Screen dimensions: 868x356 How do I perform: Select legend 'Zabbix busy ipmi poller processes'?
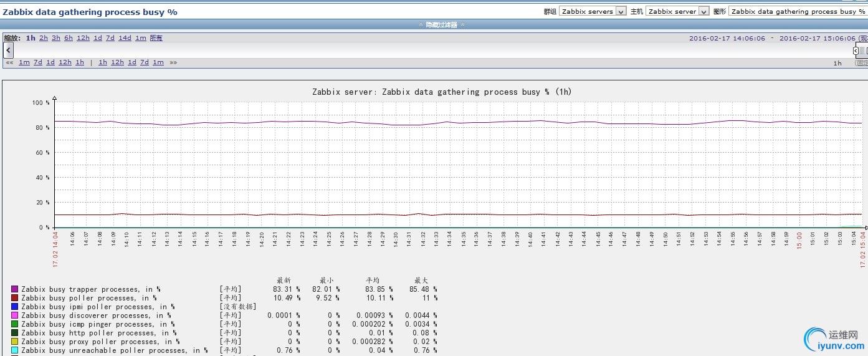(x=98, y=307)
